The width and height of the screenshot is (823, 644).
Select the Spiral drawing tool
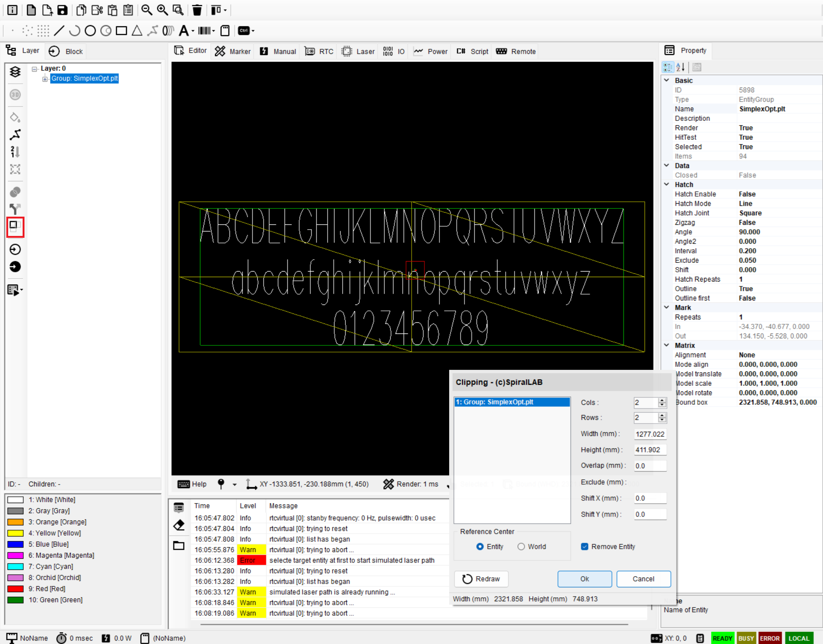(168, 30)
